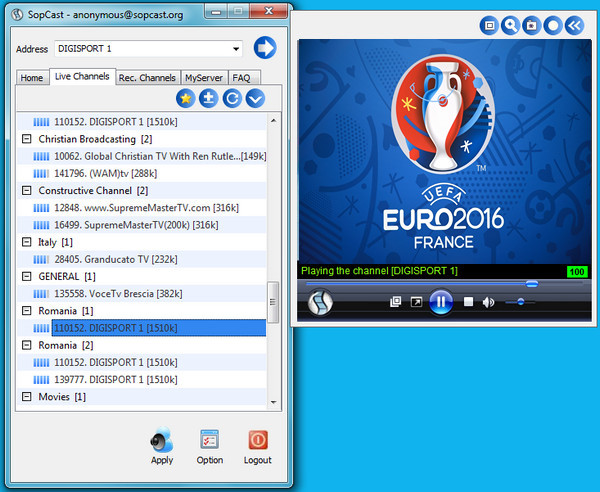The height and width of the screenshot is (492, 600).
Task: Click the pop-out arrow icon in player
Action: [416, 302]
